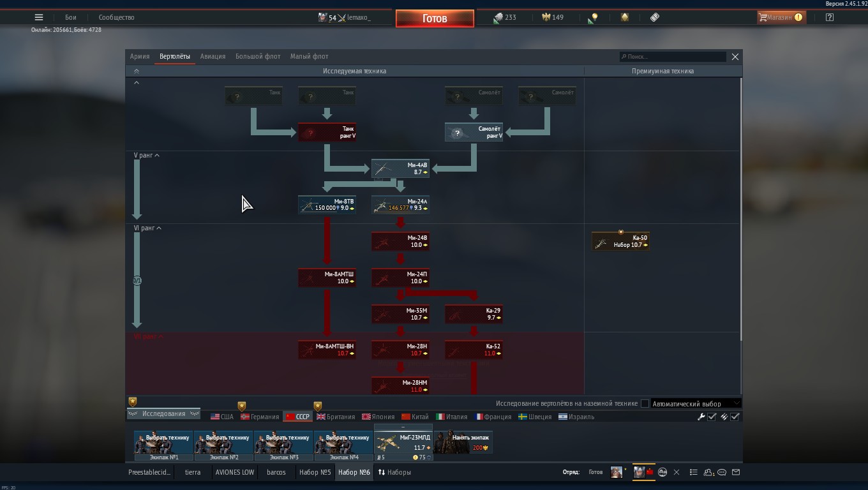Open the mail envelope icon
This screenshot has height=490, width=868.
(x=736, y=472)
